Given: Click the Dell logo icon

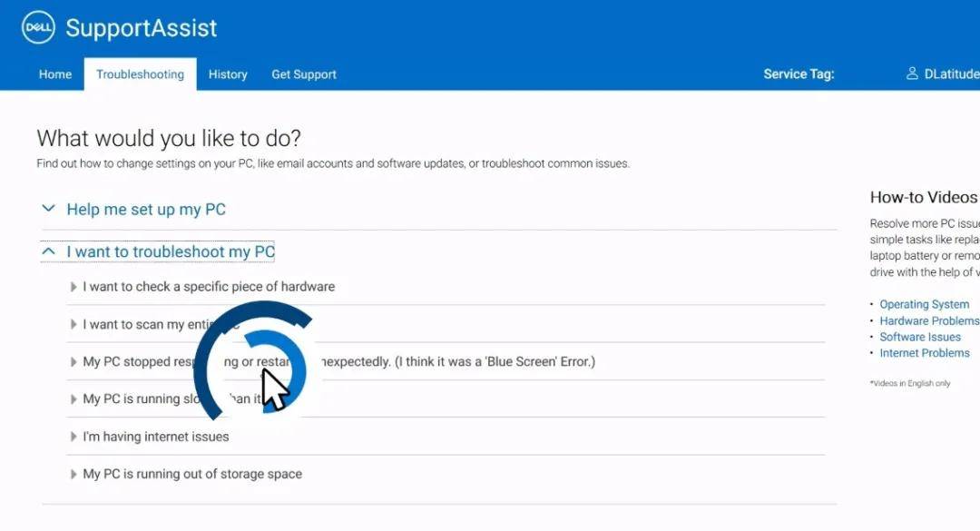Looking at the screenshot, I should (x=38, y=27).
